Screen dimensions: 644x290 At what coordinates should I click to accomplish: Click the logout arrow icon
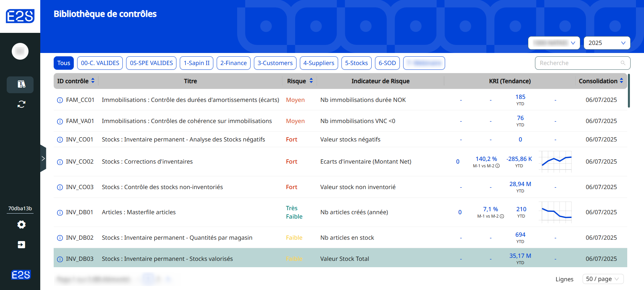pos(21,245)
